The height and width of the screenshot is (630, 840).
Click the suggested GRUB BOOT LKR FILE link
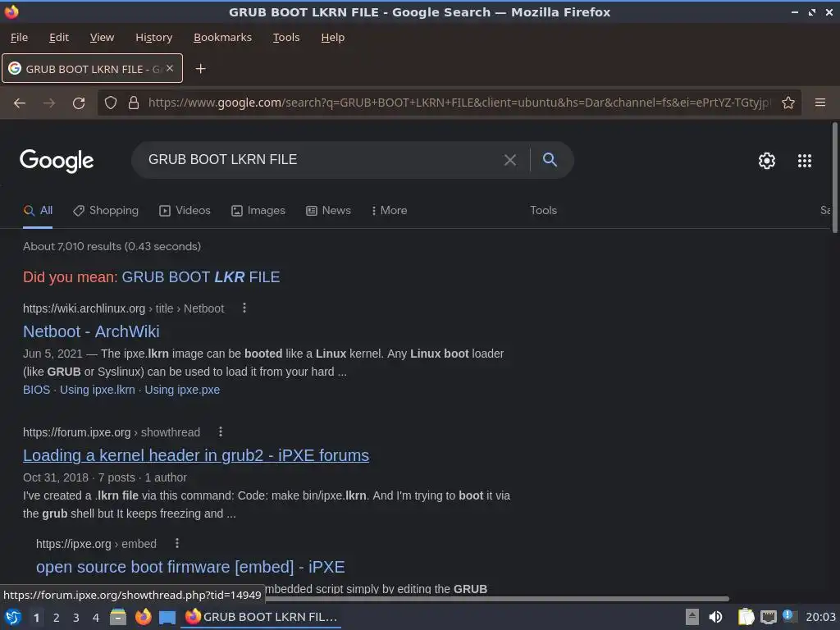[x=200, y=277]
